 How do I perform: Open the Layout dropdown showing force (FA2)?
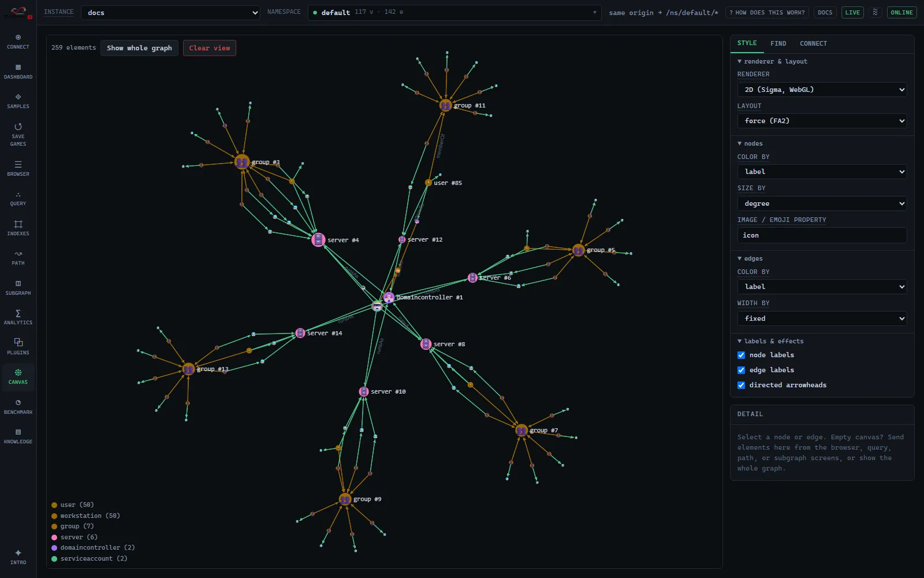[x=822, y=121]
